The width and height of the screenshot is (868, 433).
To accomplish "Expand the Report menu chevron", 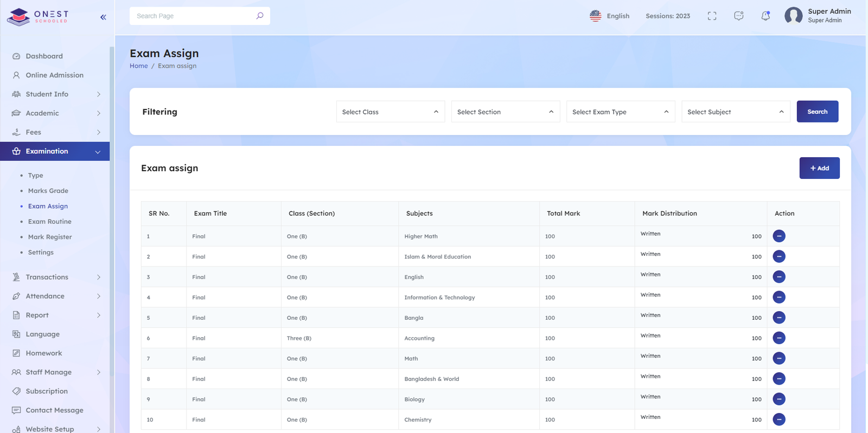I will coord(99,315).
